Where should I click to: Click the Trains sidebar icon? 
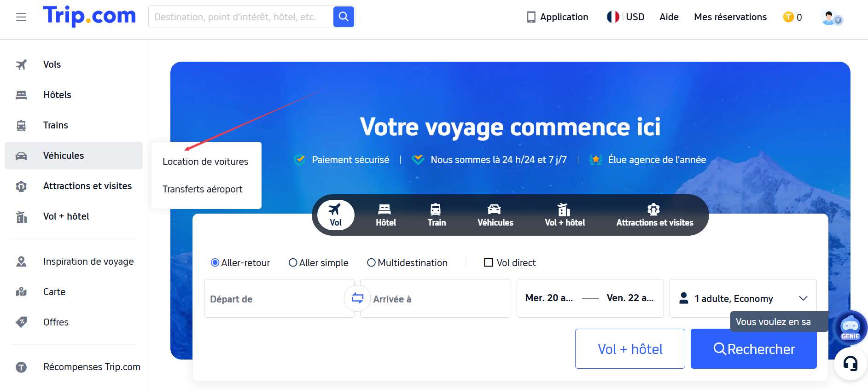tap(21, 125)
